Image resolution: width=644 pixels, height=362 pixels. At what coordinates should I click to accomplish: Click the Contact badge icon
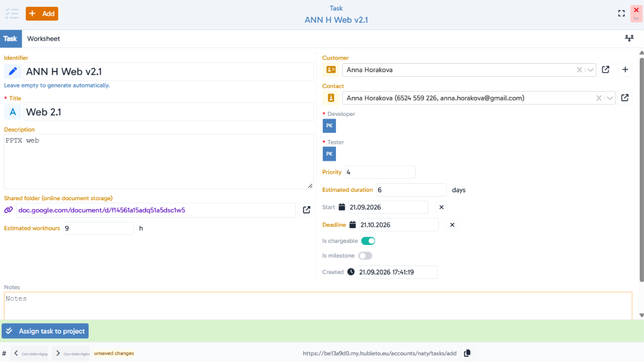point(331,98)
